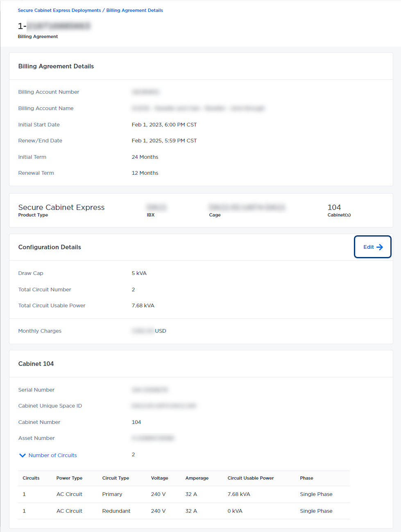This screenshot has height=532, width=401.
Task: Select the Billing Account Number label
Action: coord(49,92)
